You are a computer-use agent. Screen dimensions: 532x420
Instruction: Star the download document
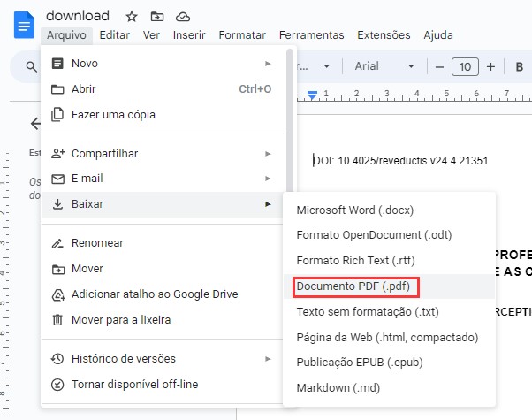click(132, 16)
